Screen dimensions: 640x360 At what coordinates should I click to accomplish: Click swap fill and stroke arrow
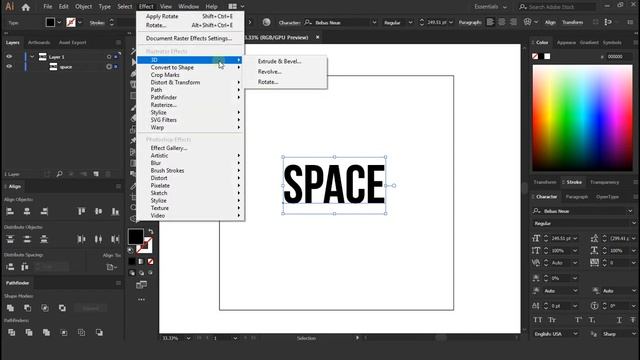click(151, 231)
